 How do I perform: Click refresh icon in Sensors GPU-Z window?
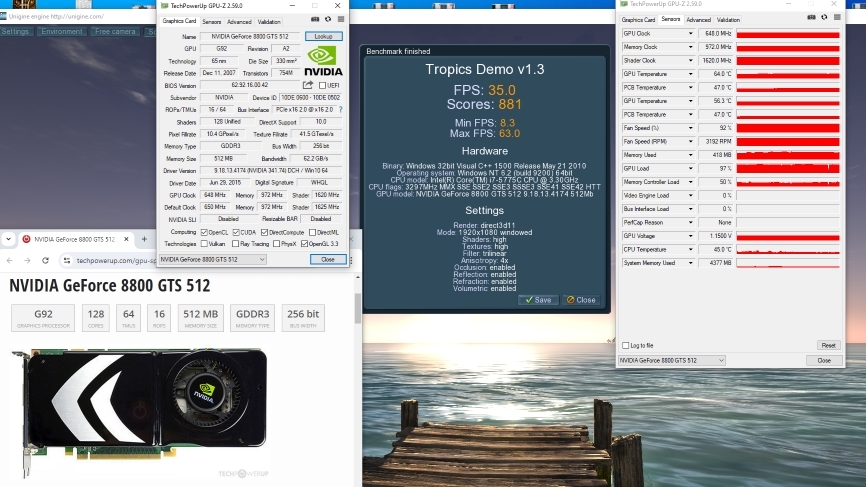[x=825, y=17]
